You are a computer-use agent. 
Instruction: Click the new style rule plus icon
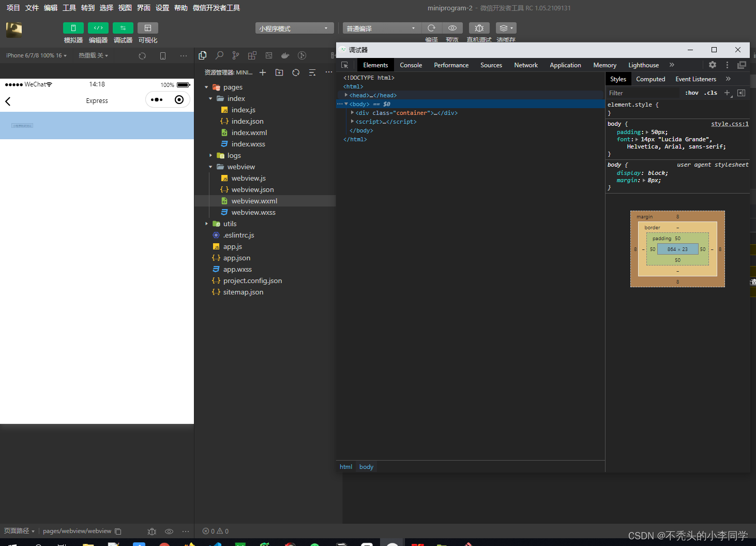727,93
